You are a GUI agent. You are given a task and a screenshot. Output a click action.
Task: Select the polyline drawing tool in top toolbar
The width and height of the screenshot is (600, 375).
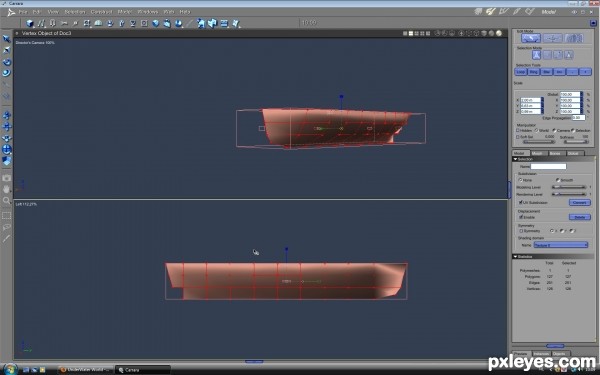click(41, 24)
